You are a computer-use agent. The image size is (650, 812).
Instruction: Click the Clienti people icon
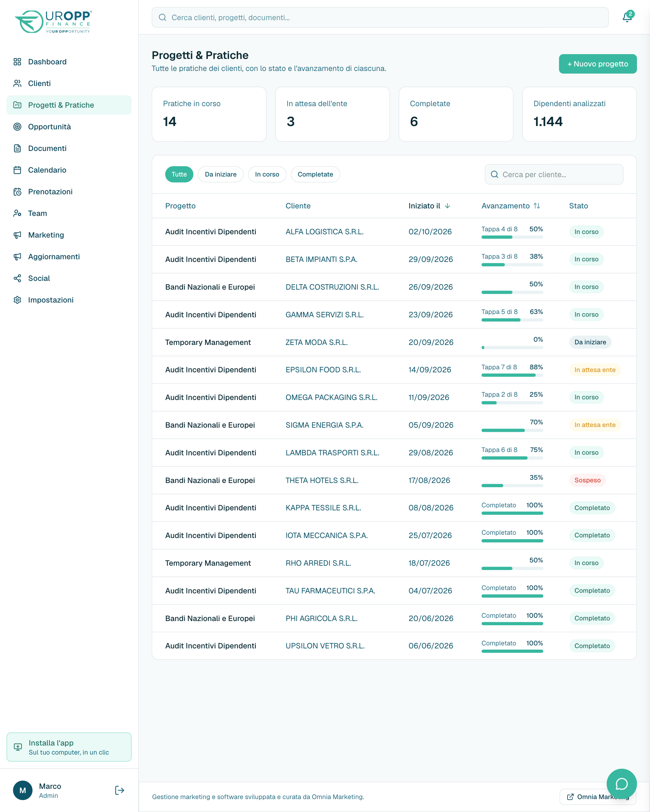(x=17, y=83)
